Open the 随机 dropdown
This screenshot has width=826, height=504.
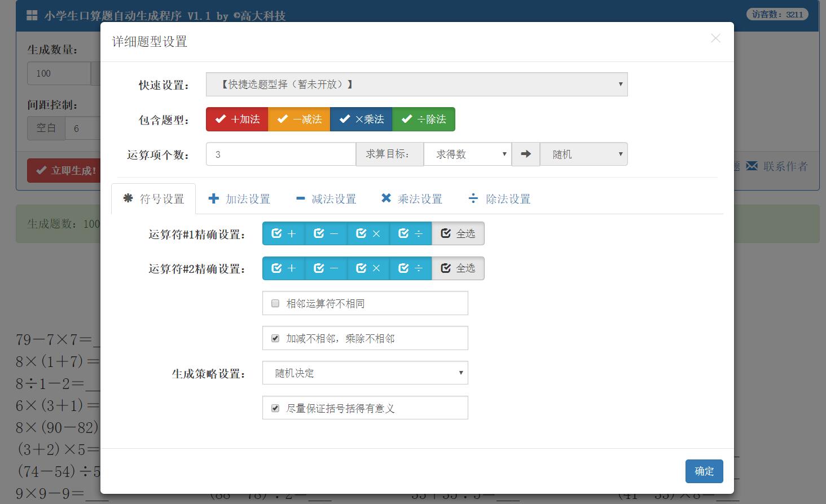pos(584,154)
